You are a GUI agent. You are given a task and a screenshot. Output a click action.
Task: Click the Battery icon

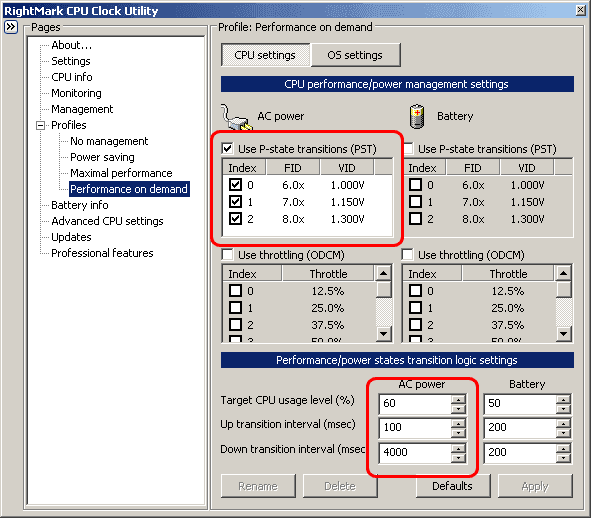pos(417,116)
